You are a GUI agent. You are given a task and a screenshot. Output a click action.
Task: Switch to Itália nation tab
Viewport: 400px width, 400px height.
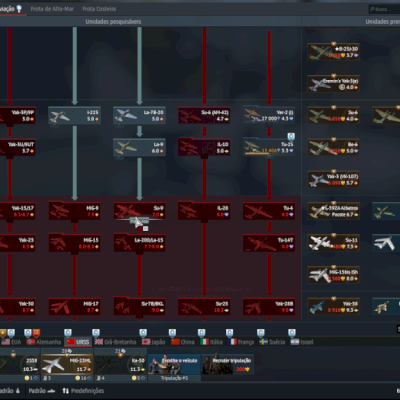[x=212, y=342]
